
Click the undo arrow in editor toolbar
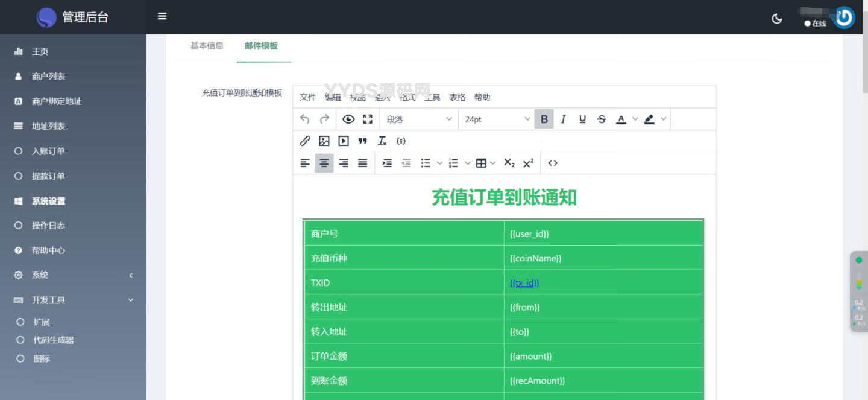pyautogui.click(x=304, y=119)
